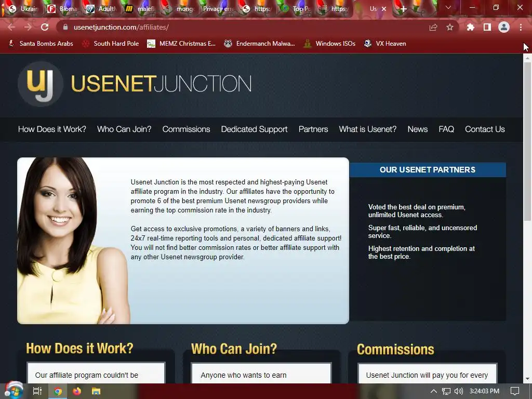Open FAQ nav item

tap(446, 129)
